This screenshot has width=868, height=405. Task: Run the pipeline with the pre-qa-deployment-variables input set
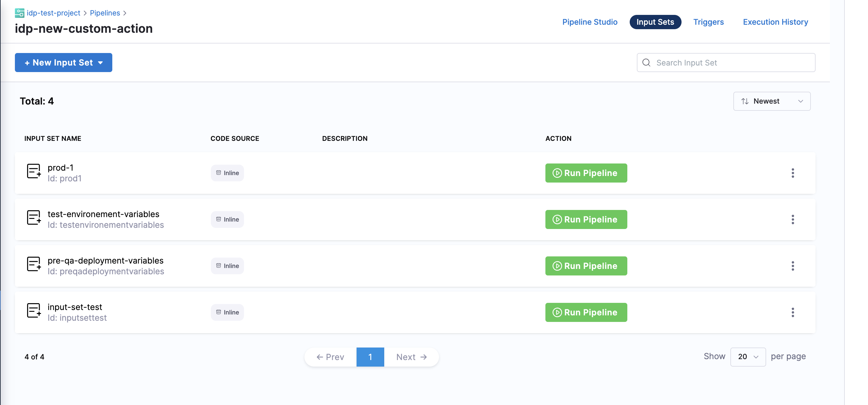click(x=586, y=266)
